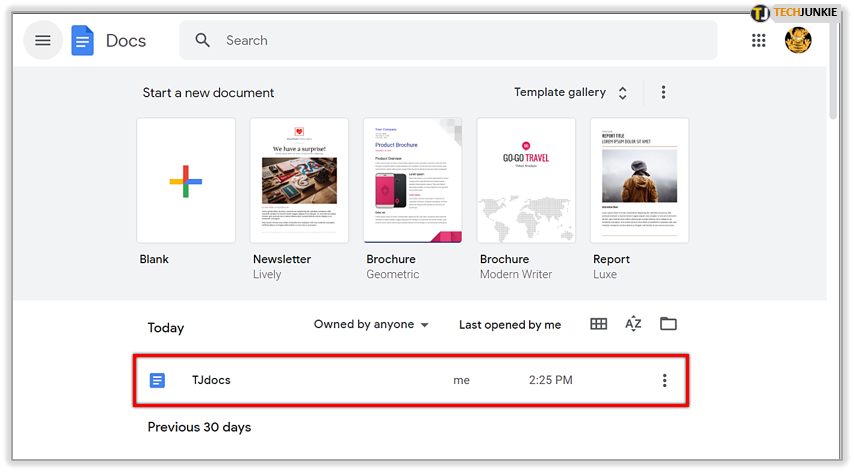Screen dimensions: 854x472
Task: Choose the Newsletter Lively template
Action: [x=299, y=180]
